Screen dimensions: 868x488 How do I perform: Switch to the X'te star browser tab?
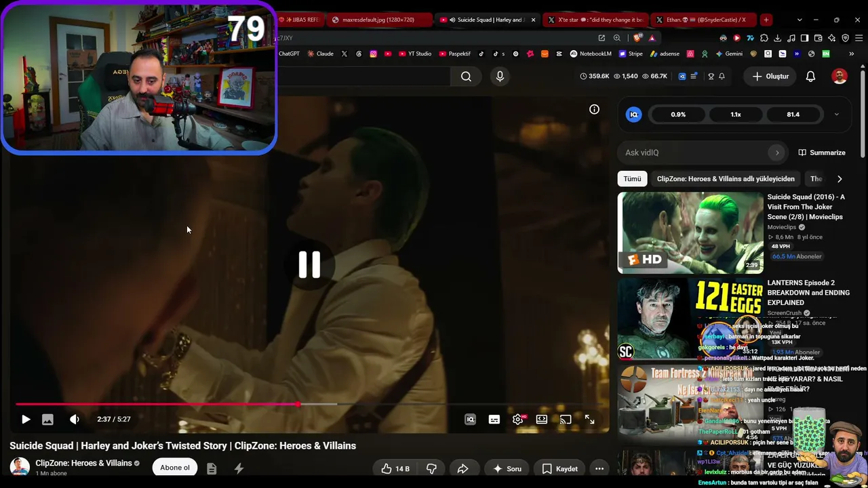click(595, 20)
